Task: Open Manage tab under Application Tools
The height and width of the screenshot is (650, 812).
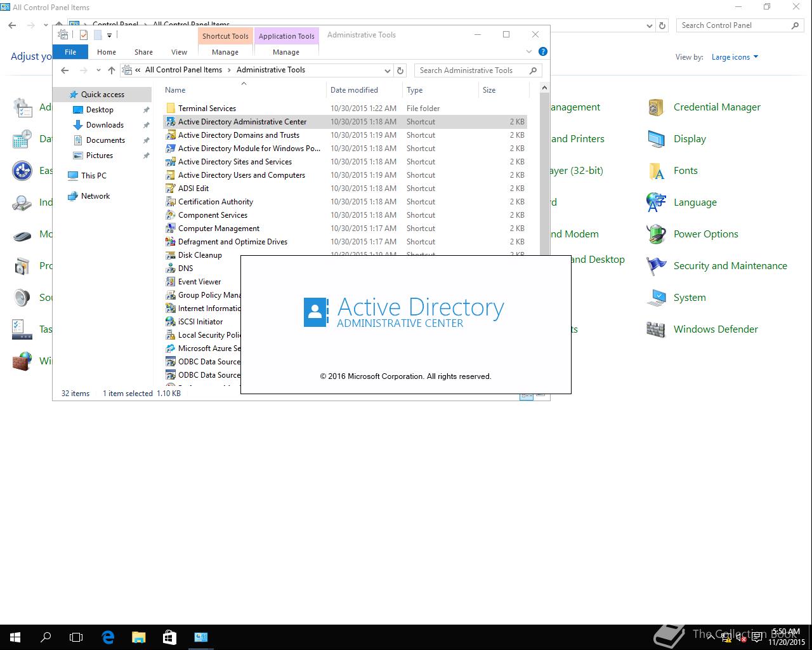Action: click(286, 52)
